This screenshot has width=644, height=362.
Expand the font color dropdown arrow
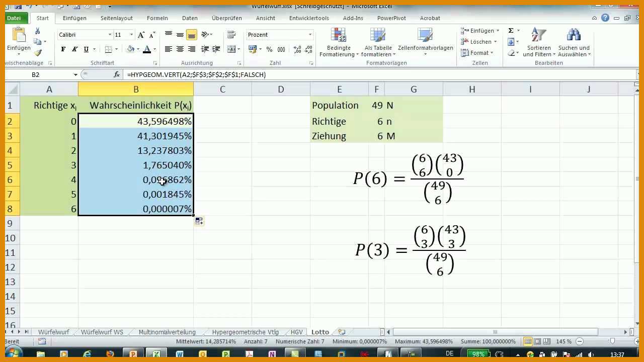154,49
